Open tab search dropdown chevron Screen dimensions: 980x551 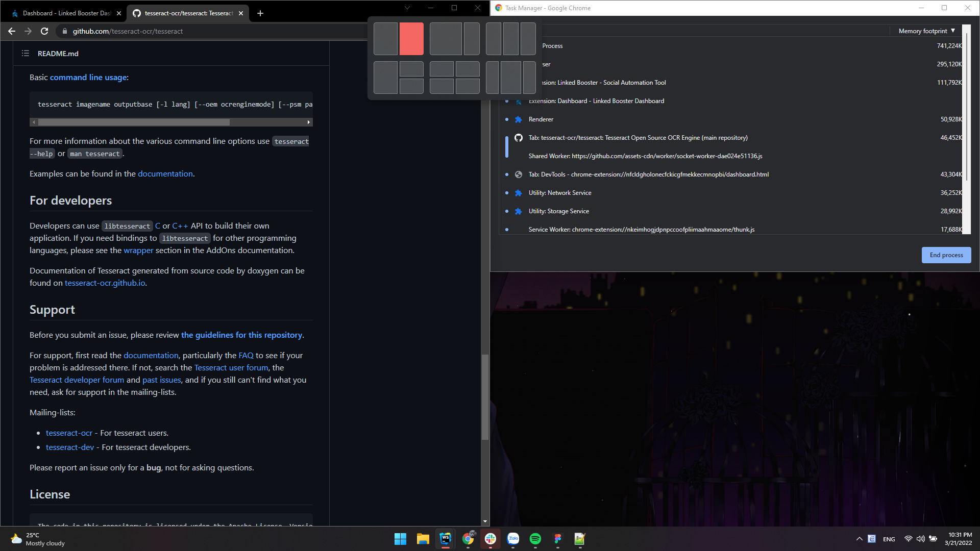pyautogui.click(x=407, y=8)
